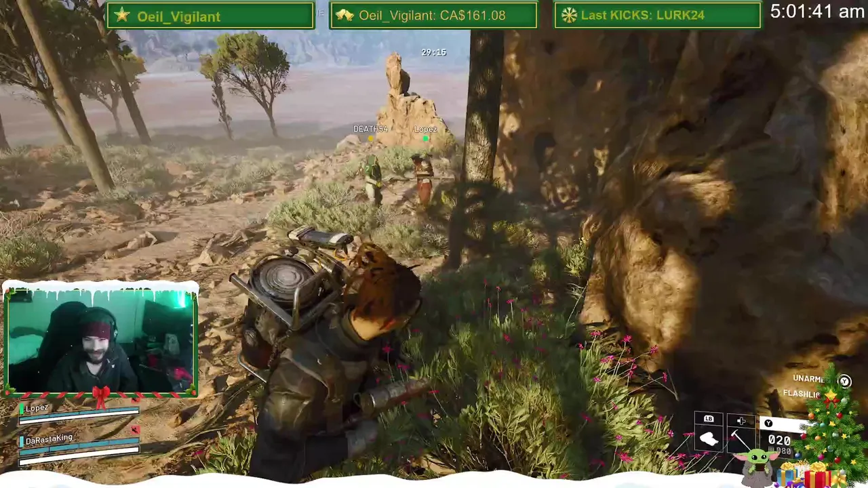Click Lopez's name in squad list

(x=37, y=408)
